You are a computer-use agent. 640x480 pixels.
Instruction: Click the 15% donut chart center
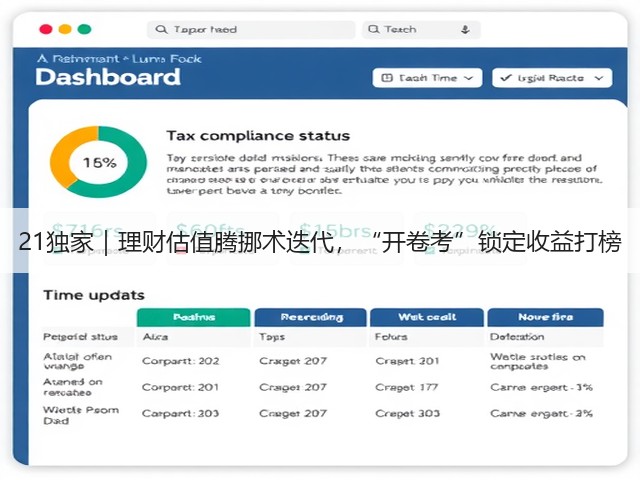click(x=99, y=162)
